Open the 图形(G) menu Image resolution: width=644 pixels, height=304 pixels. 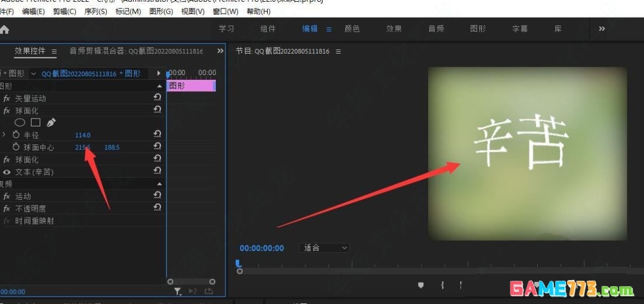pyautogui.click(x=161, y=11)
